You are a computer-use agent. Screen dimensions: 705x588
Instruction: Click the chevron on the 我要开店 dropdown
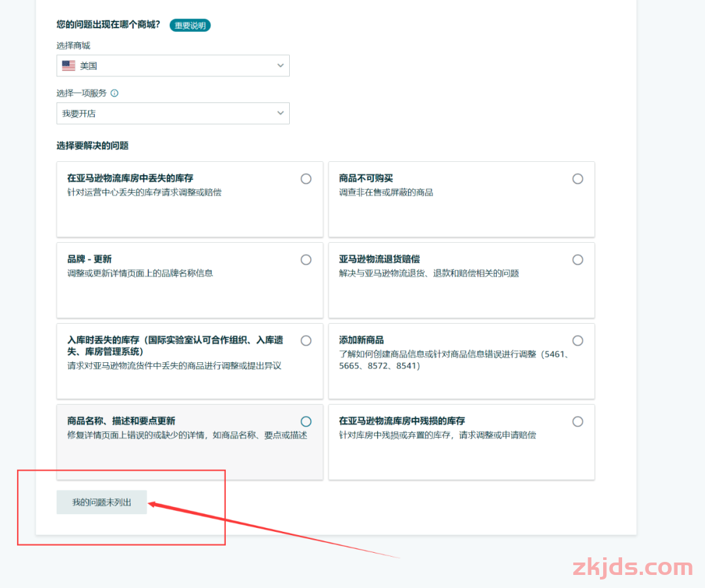[x=281, y=114]
